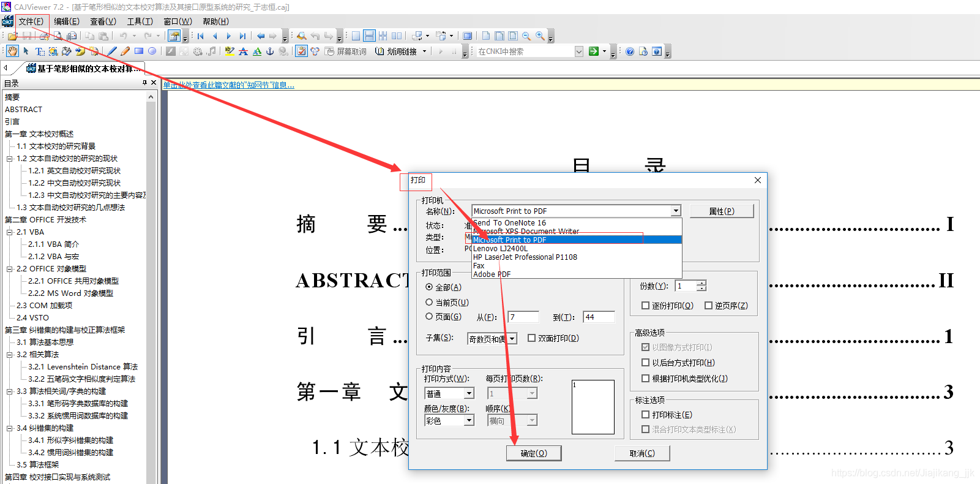980x484 pixels.
Task: Open the 知网节 info link above document
Action: click(228, 85)
